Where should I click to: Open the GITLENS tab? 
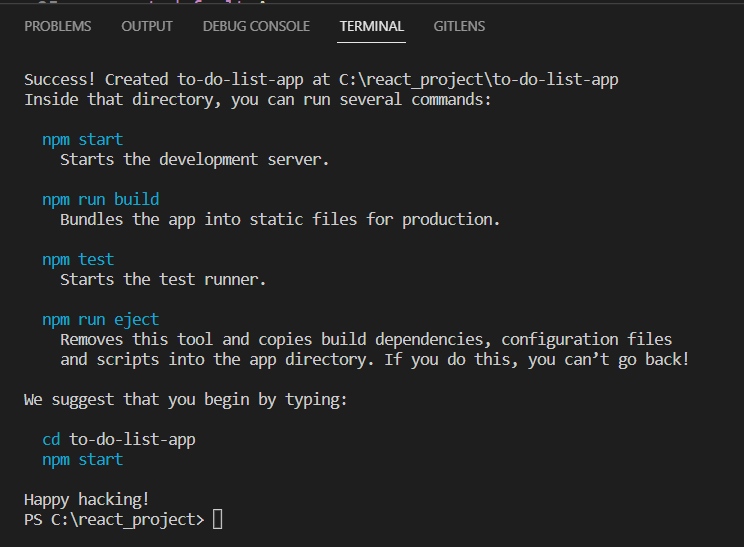click(459, 26)
